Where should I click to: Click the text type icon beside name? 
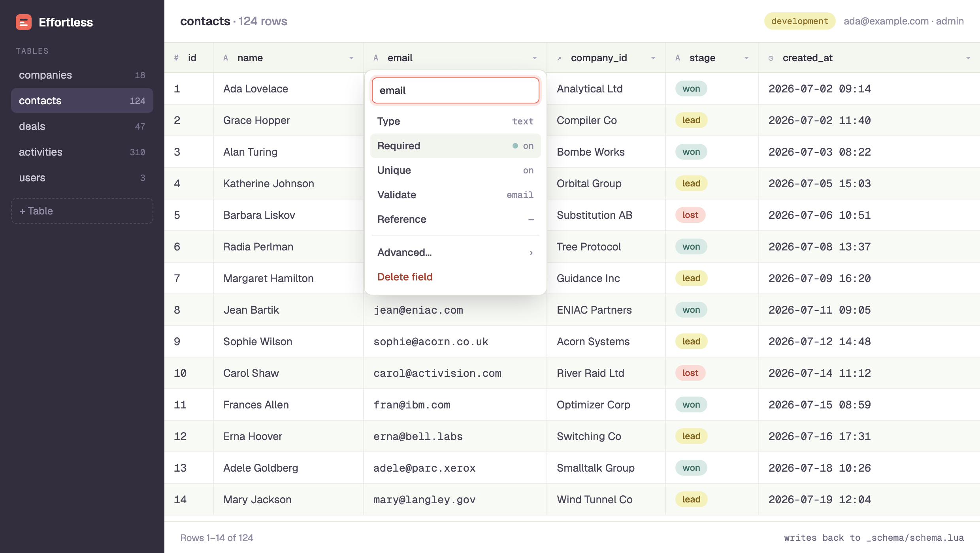226,58
